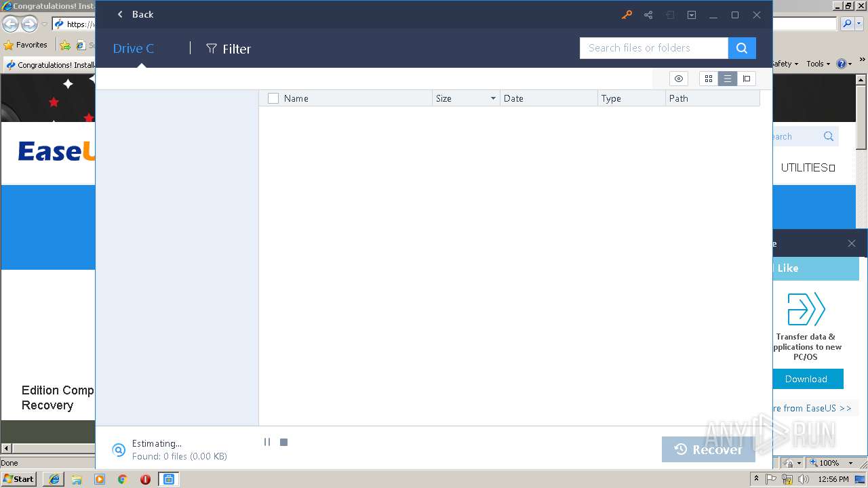Click the transfer data arrow icon
The height and width of the screenshot is (488, 868).
[x=806, y=309]
